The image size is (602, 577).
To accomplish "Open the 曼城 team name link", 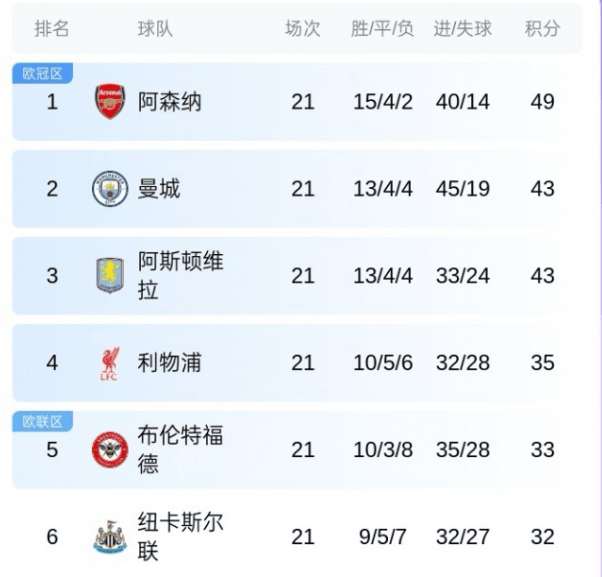I will click(159, 189).
